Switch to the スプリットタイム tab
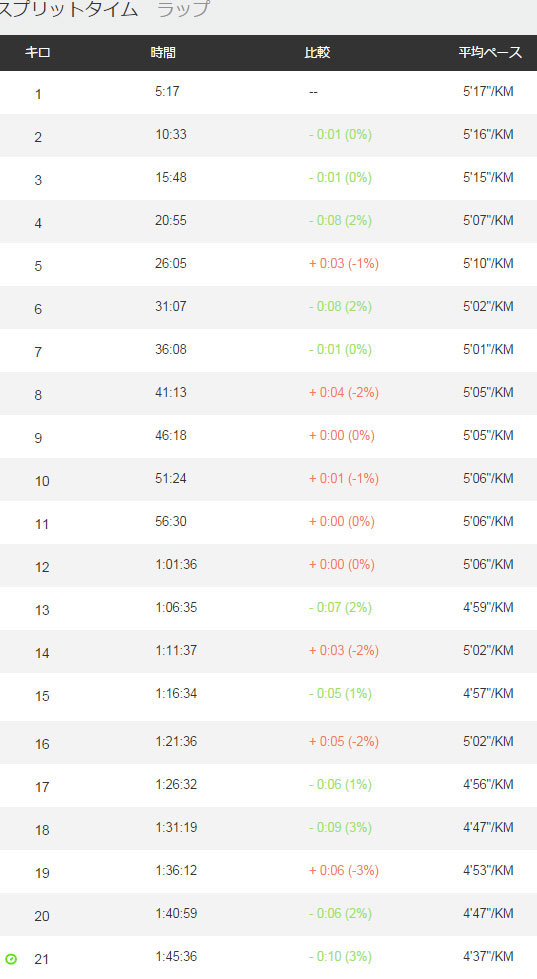 coord(67,9)
